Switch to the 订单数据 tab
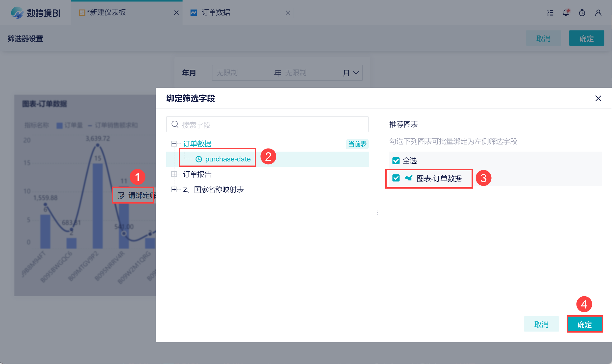This screenshot has height=364, width=612. [215, 13]
